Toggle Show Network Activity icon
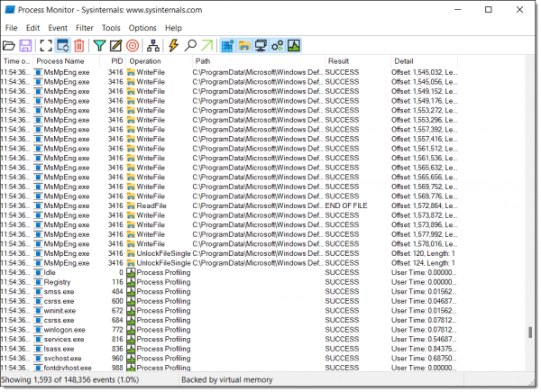This screenshot has width=541, height=392. [x=261, y=46]
